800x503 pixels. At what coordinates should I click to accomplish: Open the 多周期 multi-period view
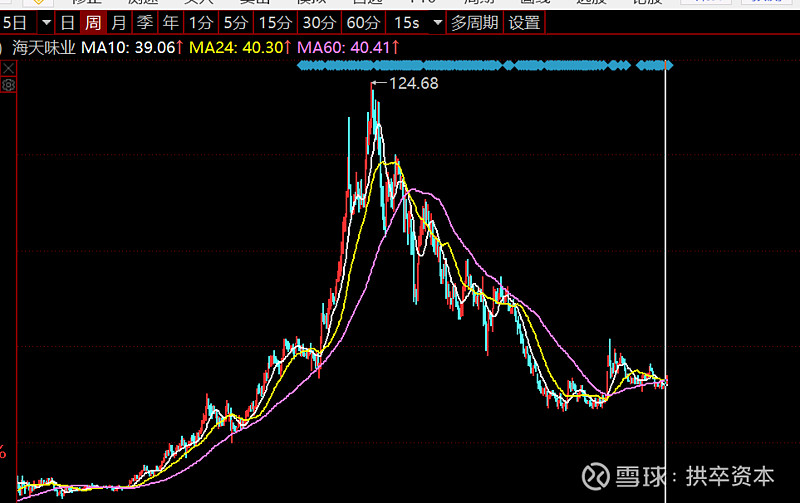(474, 23)
